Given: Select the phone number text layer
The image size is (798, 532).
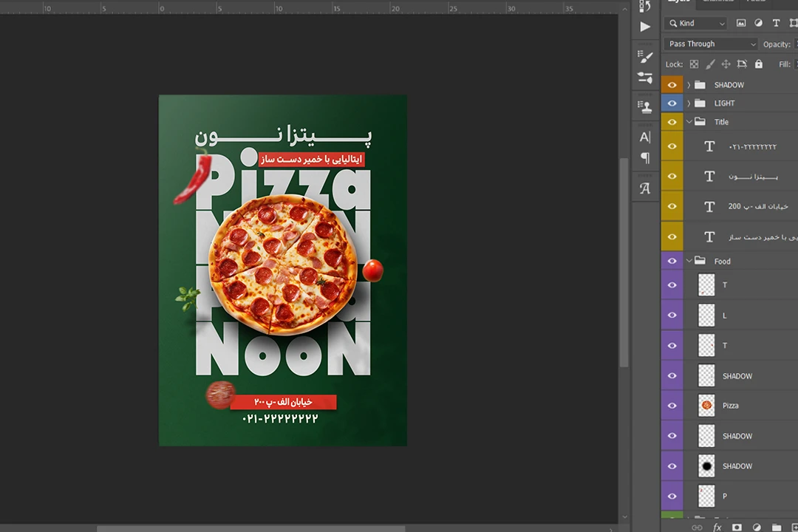Looking at the screenshot, I should pyautogui.click(x=752, y=146).
